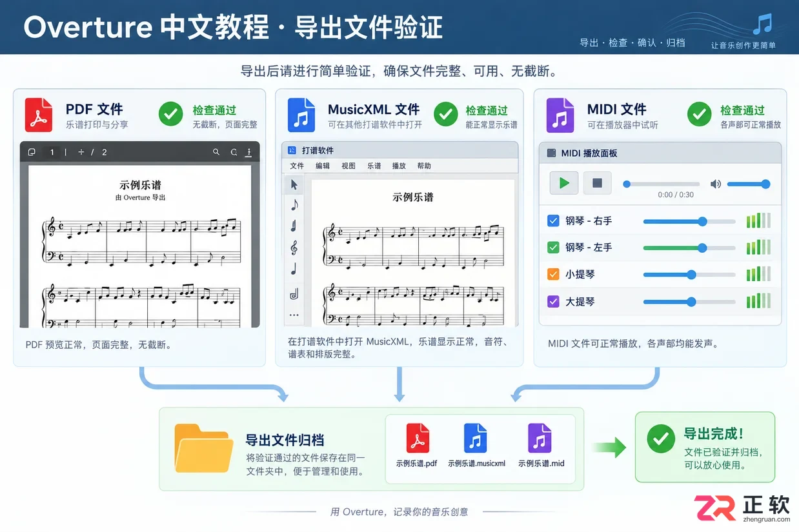Uncheck the 小提琴 track checkbox
Image resolution: width=799 pixels, height=532 pixels.
[553, 274]
